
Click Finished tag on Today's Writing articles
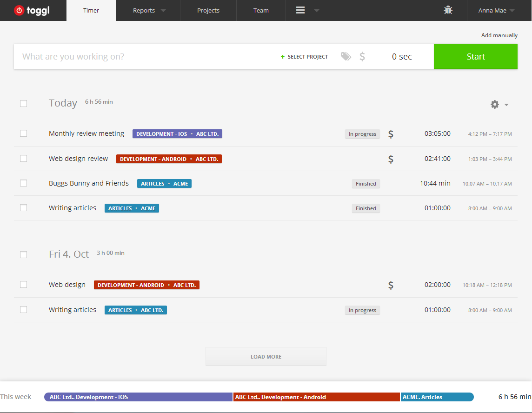(366, 208)
